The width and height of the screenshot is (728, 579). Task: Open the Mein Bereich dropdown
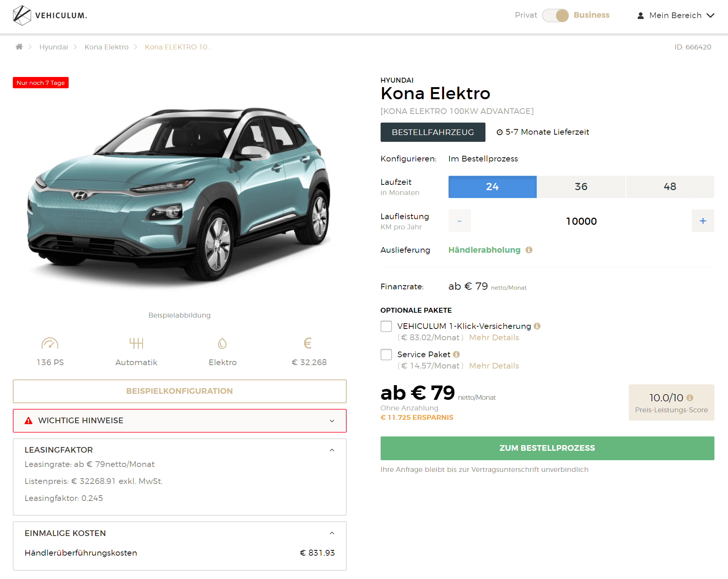pyautogui.click(x=676, y=15)
